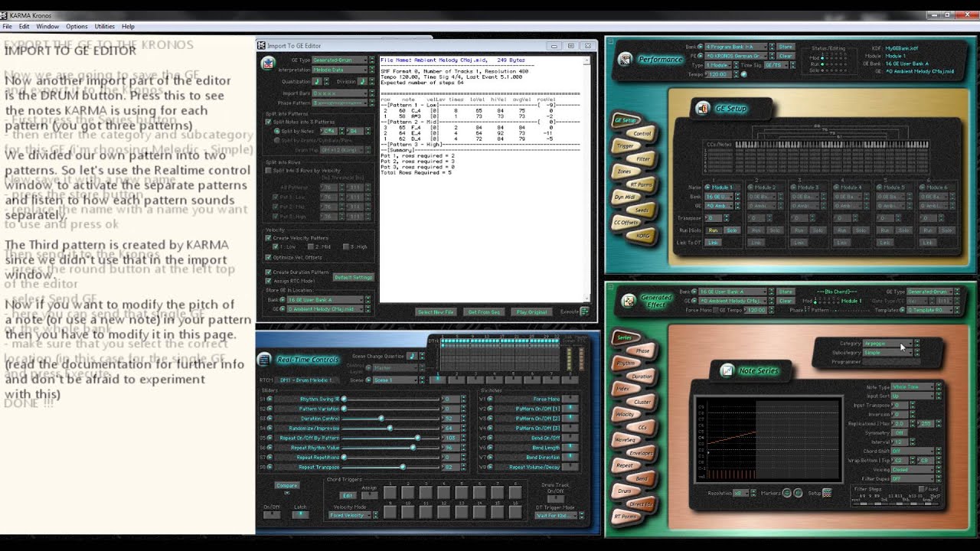Click the chord triggers Edit button
Image resolution: width=980 pixels, height=551 pixels.
(348, 495)
